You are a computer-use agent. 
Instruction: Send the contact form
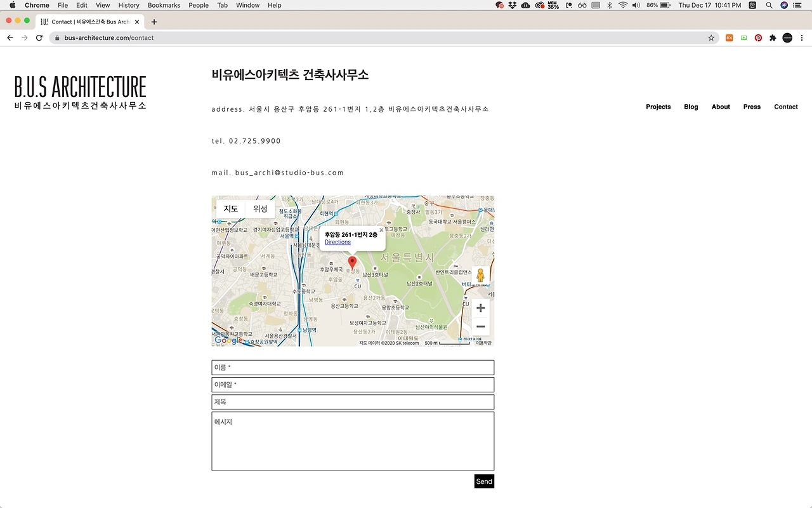click(484, 481)
